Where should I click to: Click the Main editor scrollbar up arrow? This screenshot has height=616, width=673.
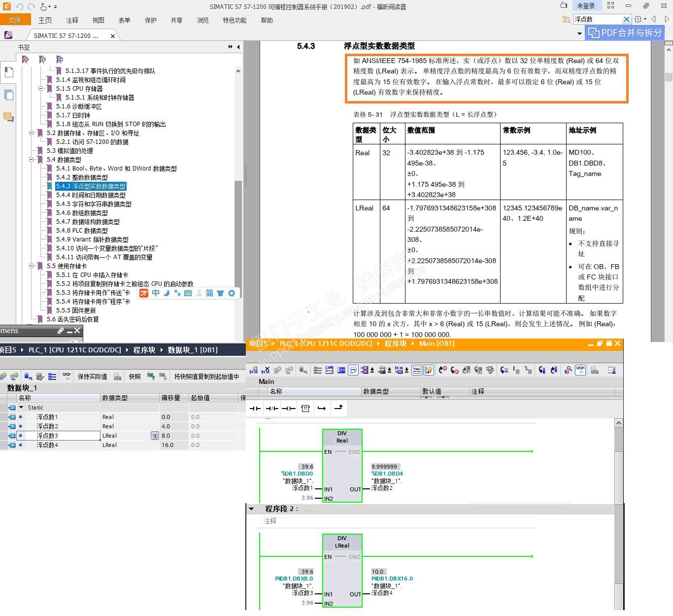coord(619,423)
